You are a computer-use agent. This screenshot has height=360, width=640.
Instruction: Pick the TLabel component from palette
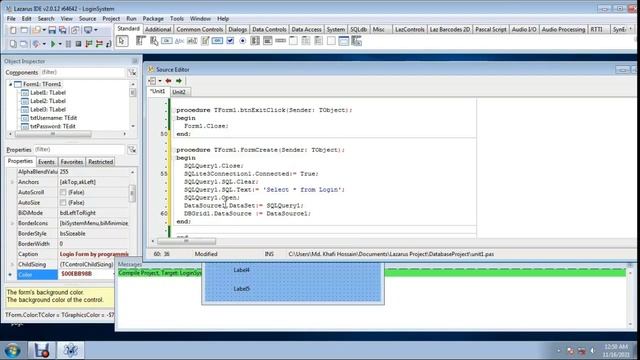point(179,41)
